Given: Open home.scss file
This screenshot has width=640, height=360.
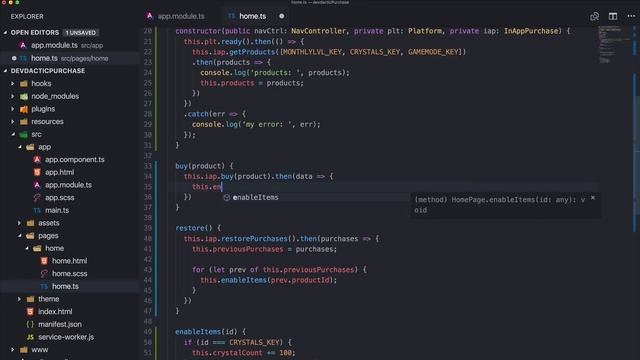Looking at the screenshot, I should point(69,273).
